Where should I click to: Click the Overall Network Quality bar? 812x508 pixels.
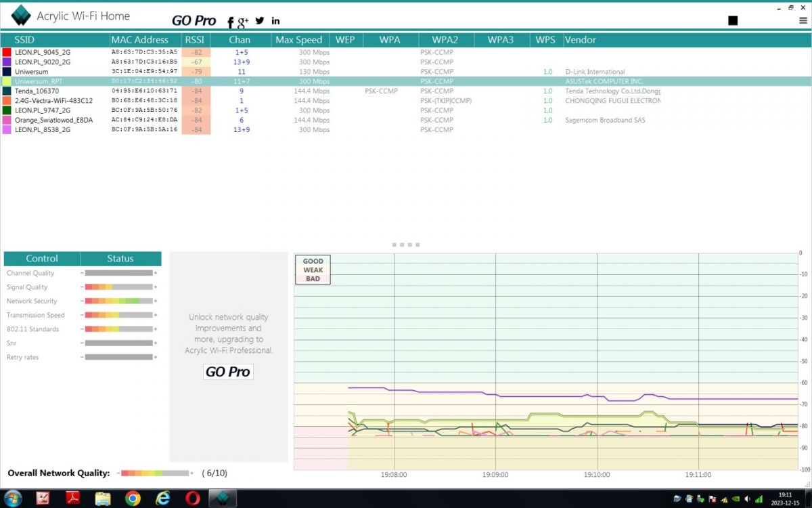point(155,473)
